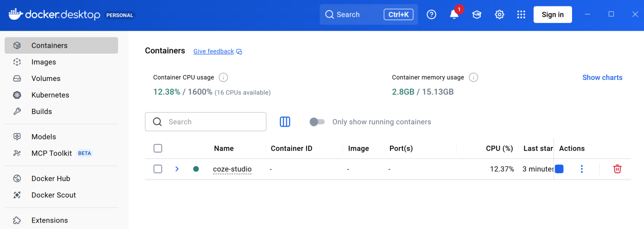
Task: Click the Images icon in sidebar
Action: (x=17, y=62)
